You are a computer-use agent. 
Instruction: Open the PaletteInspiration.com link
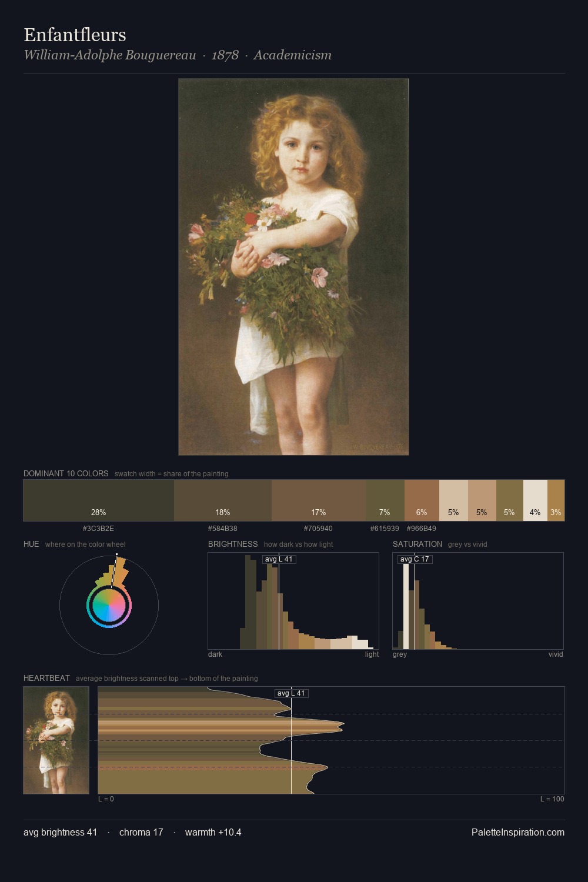coord(518,832)
